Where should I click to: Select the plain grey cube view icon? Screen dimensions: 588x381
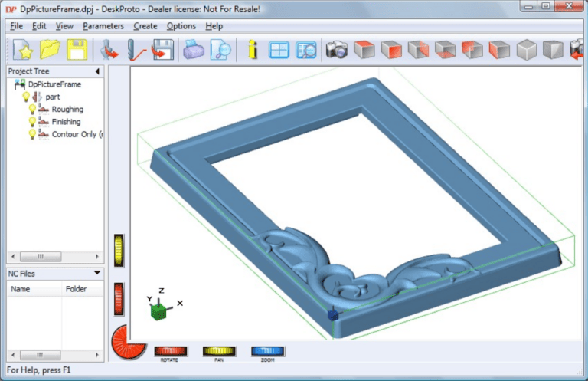click(x=526, y=51)
